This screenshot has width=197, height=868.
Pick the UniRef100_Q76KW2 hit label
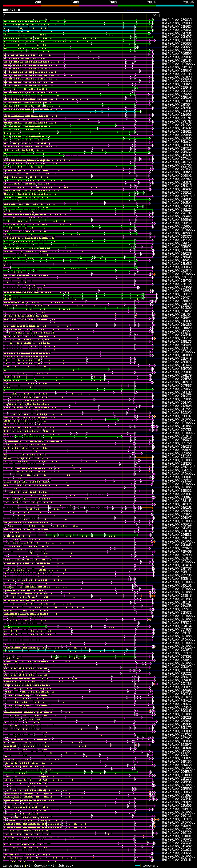tap(177, 111)
